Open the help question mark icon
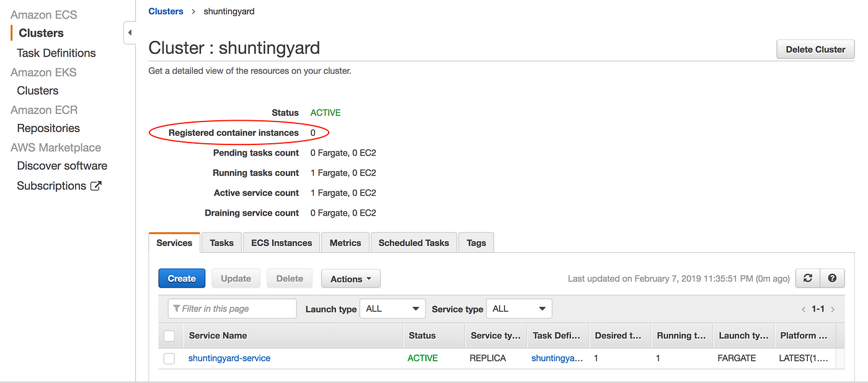This screenshot has width=868, height=383. (x=832, y=278)
